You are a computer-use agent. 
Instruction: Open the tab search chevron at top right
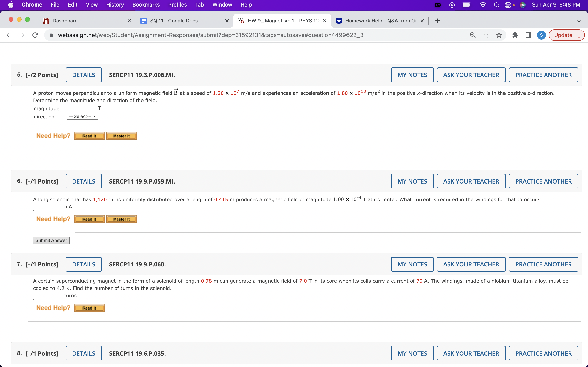[x=579, y=21]
